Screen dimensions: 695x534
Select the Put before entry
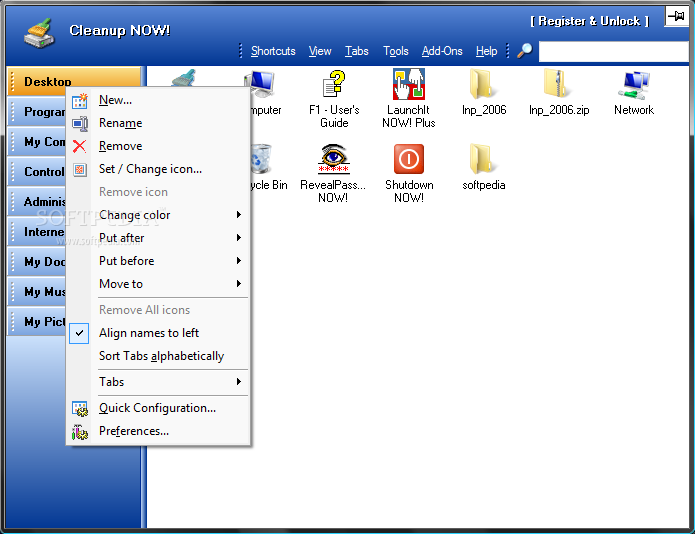[x=159, y=261]
